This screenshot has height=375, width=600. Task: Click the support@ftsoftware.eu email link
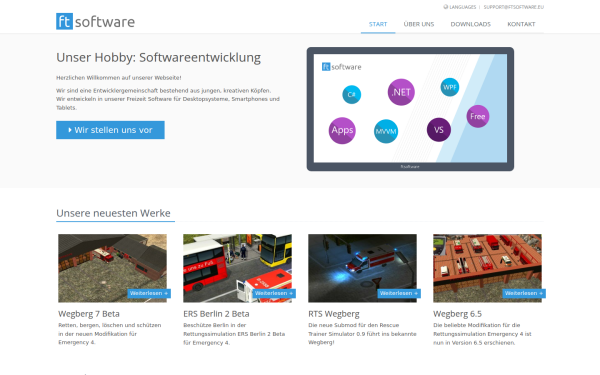coord(514,7)
